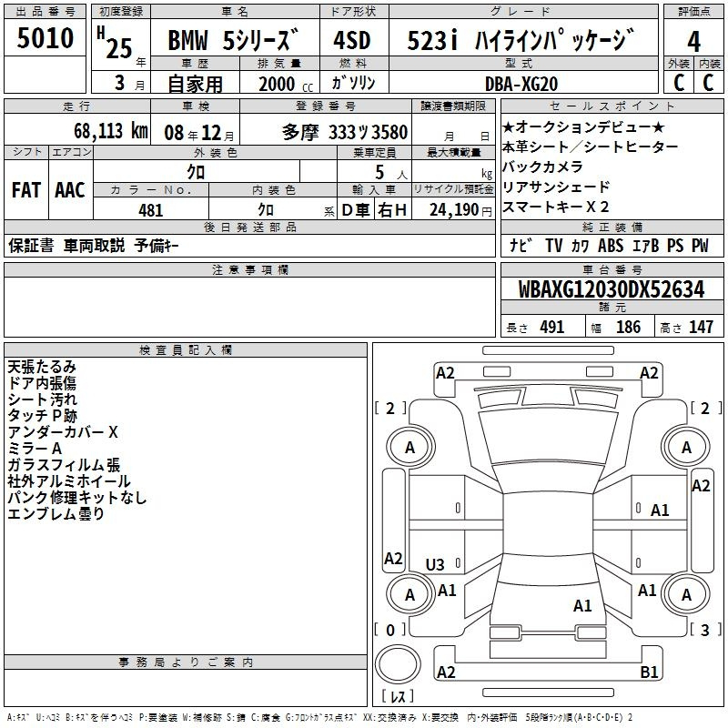Click the shift type FAT

click(x=26, y=190)
